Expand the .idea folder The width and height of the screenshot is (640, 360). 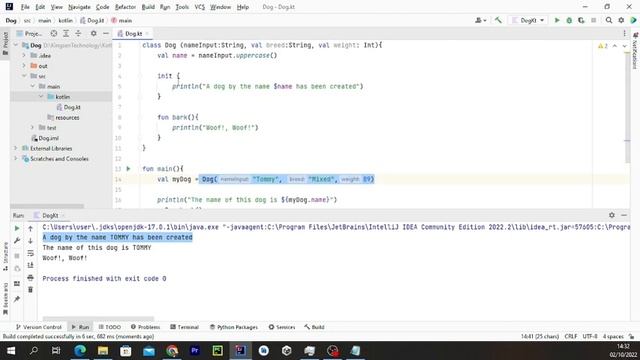click(24, 55)
